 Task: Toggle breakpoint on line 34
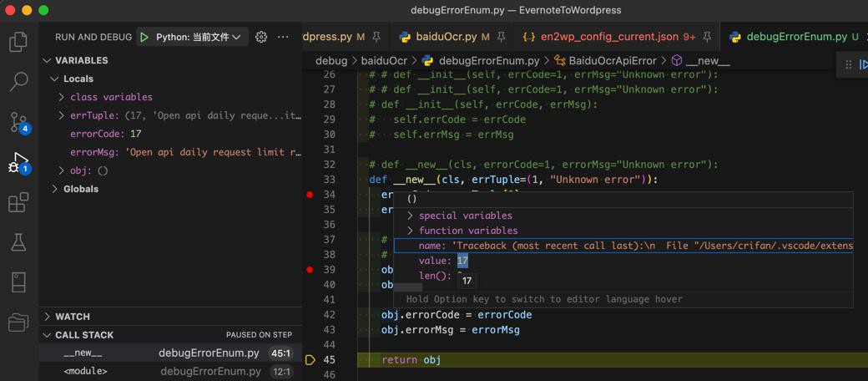tap(310, 195)
